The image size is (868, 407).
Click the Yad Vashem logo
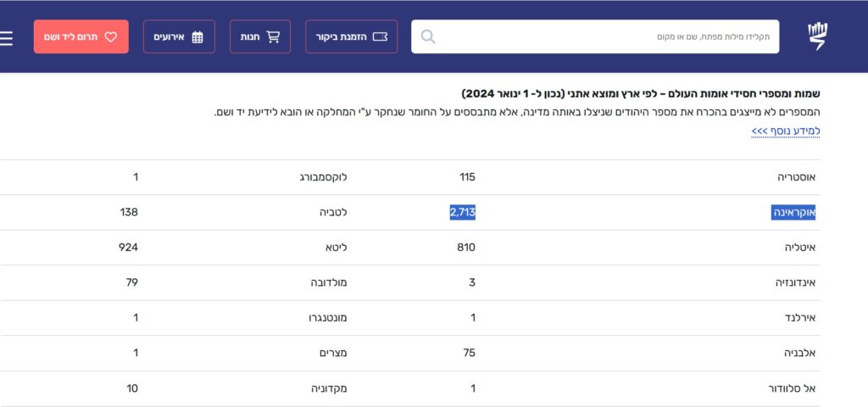tap(817, 36)
